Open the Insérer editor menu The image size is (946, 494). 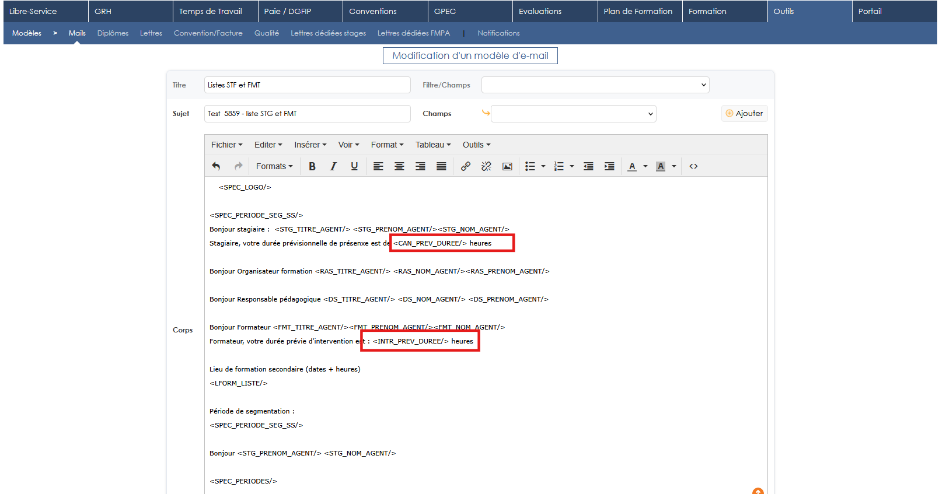310,145
